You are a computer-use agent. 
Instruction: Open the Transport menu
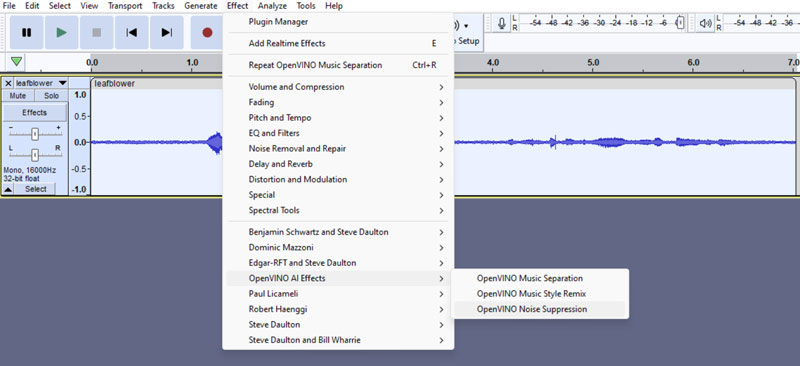tap(125, 6)
